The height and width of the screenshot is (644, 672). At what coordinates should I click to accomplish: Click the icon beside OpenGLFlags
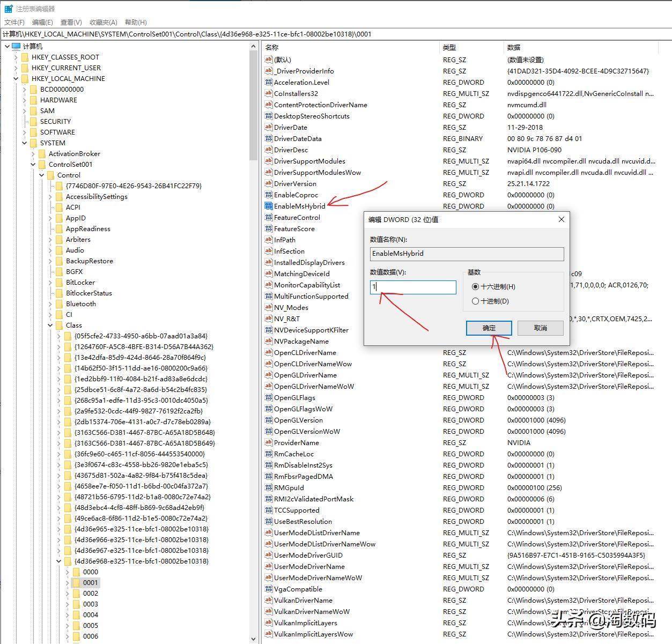coord(269,397)
